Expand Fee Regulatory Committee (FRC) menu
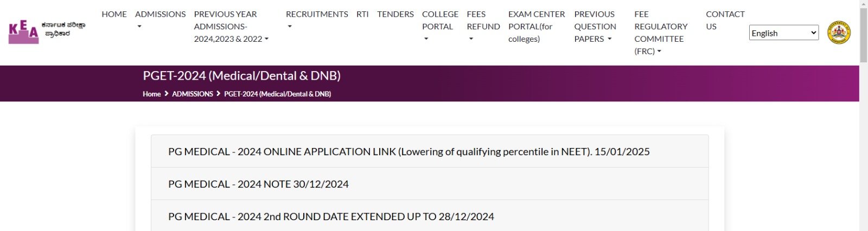This screenshot has height=231, width=868. pos(660,33)
